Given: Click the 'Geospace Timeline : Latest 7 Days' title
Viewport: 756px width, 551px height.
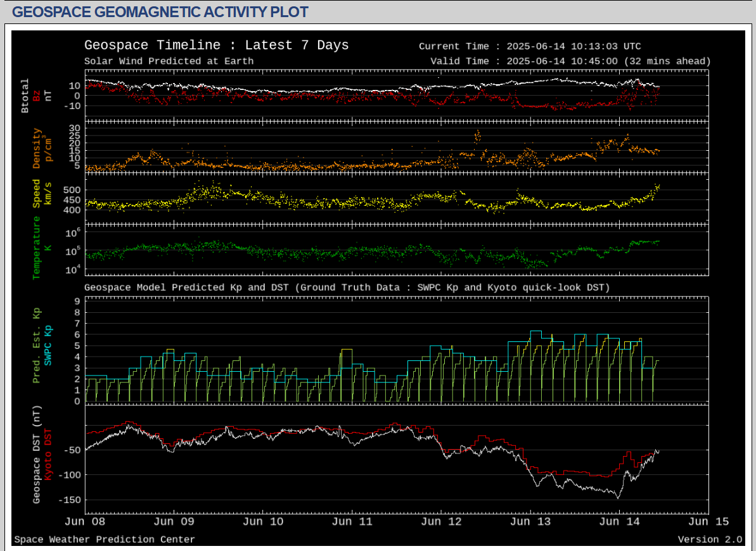Looking at the screenshot, I should point(216,46).
